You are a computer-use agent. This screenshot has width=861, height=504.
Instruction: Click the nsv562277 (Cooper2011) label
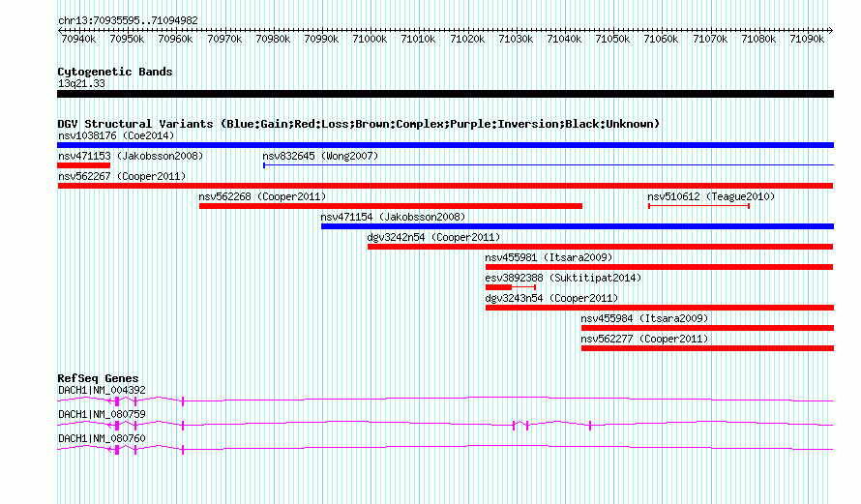point(644,339)
